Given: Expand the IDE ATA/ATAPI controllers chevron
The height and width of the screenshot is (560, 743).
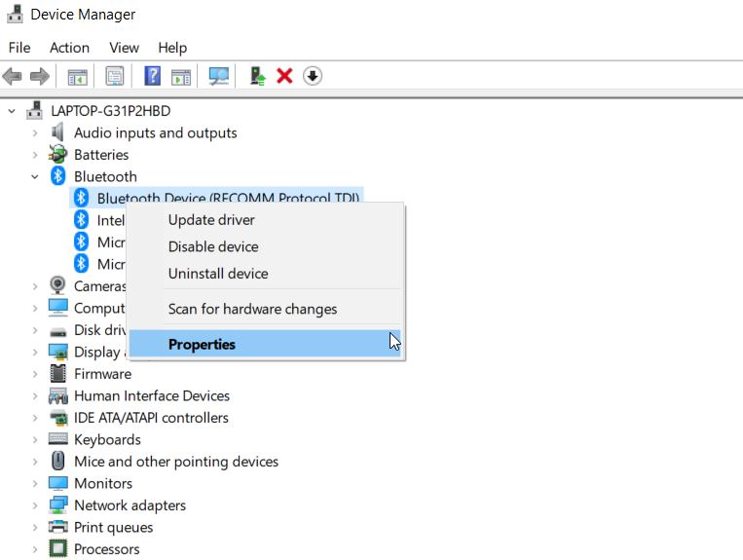Looking at the screenshot, I should (x=35, y=418).
